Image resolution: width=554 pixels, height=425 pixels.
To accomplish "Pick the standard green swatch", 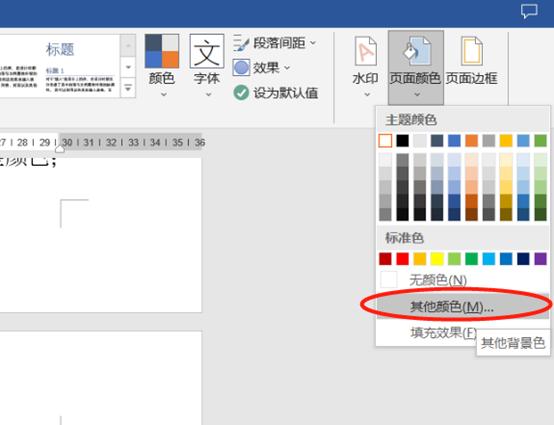I will coord(471,259).
